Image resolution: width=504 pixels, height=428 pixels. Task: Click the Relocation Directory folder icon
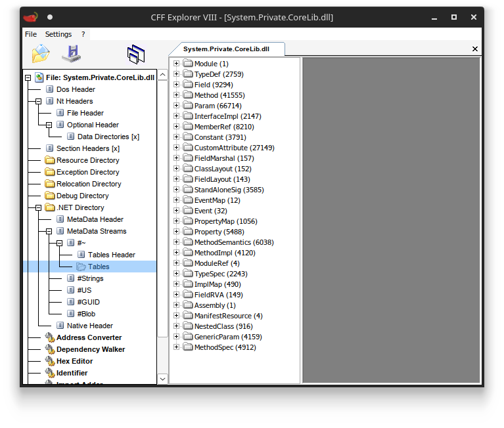(50, 184)
